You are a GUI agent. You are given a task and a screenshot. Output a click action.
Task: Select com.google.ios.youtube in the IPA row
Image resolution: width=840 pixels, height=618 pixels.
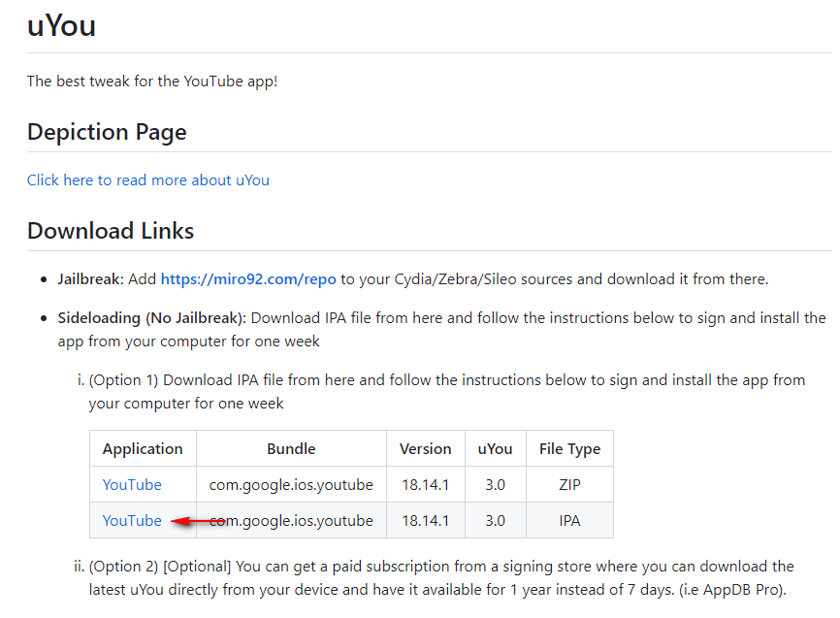(x=291, y=520)
